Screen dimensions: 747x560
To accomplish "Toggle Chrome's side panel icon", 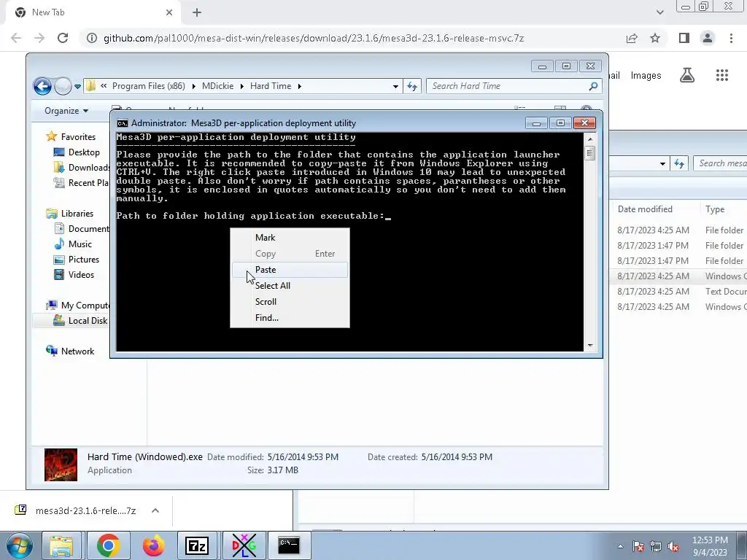I will point(684,38).
